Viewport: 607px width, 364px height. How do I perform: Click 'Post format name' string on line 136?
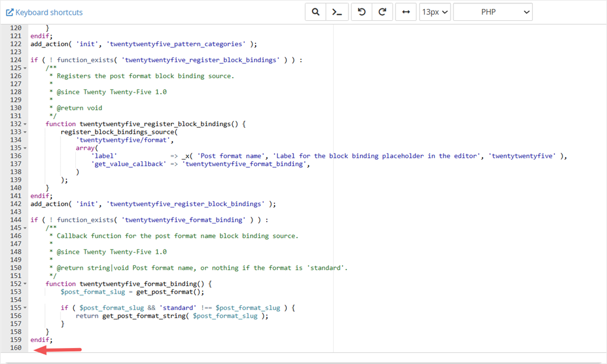pos(231,156)
